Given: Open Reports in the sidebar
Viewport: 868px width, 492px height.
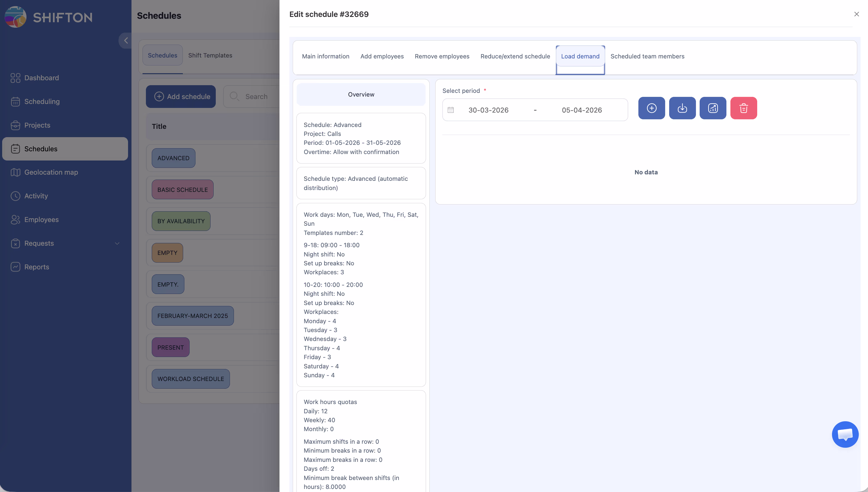Looking at the screenshot, I should (37, 267).
